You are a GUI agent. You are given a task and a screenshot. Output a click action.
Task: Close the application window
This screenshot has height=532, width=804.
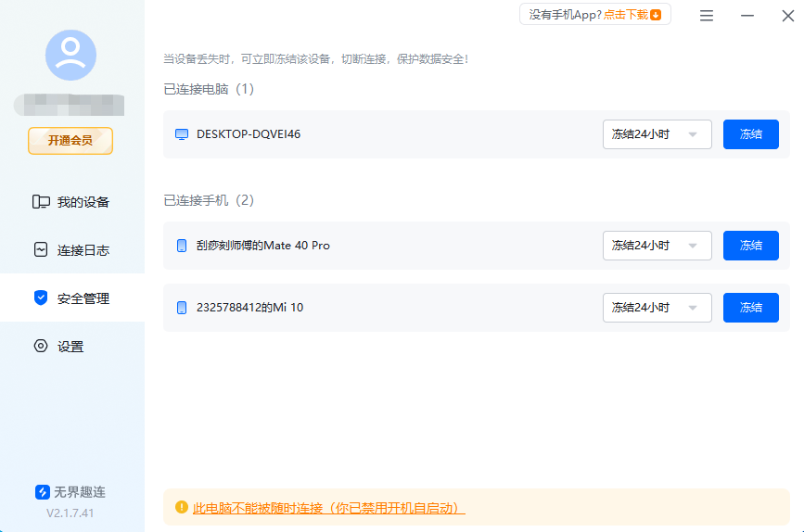[788, 16]
